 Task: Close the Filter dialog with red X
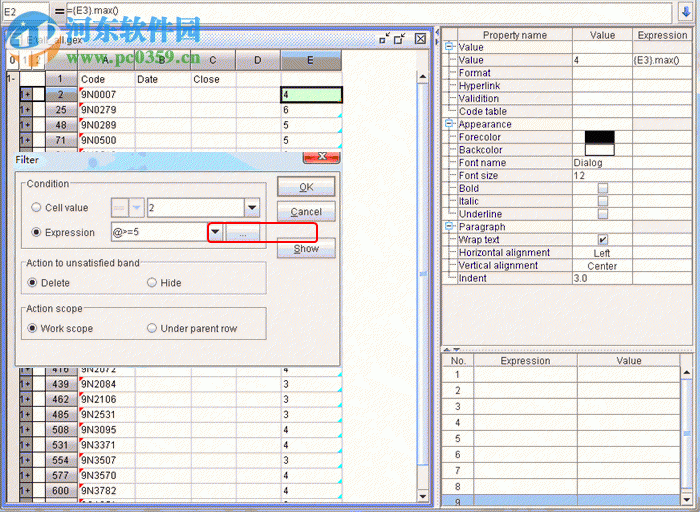pyautogui.click(x=321, y=157)
